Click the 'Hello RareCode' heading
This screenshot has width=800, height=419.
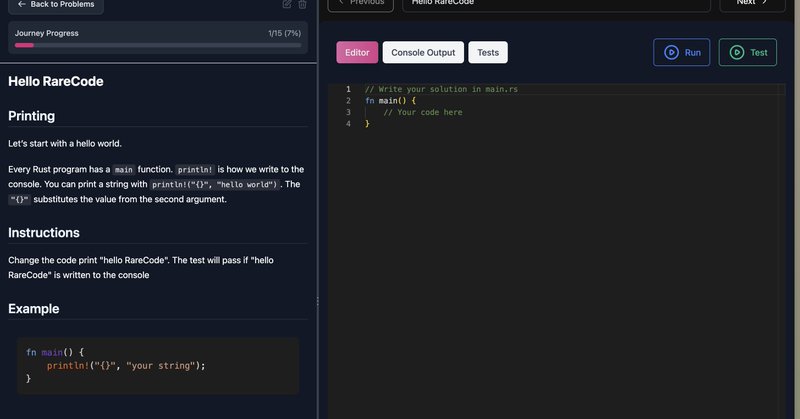click(x=56, y=82)
